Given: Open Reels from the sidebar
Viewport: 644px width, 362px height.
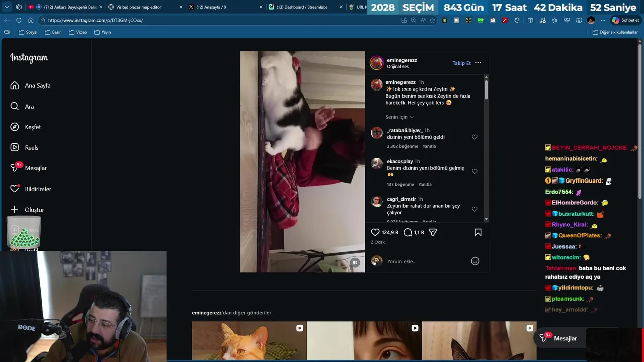Looking at the screenshot, I should coord(24,148).
